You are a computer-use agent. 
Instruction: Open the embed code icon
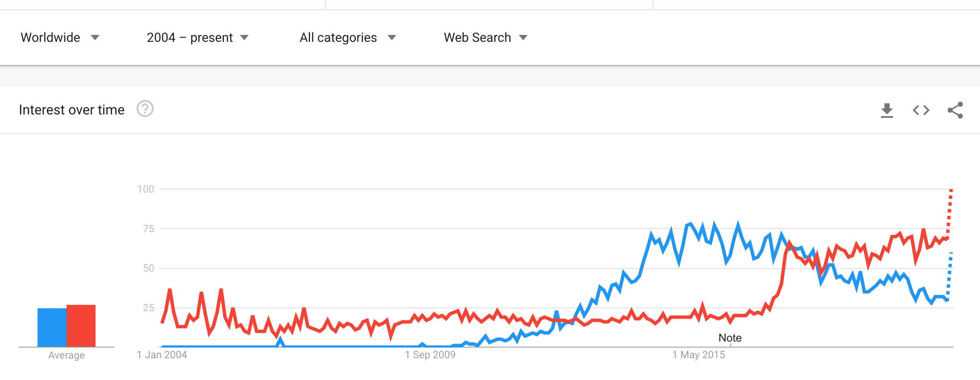pyautogui.click(x=921, y=110)
